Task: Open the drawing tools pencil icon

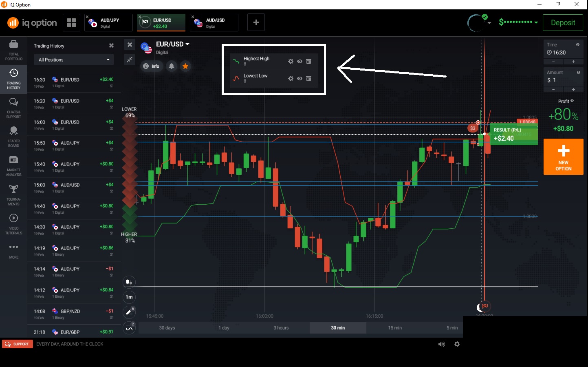Action: (129, 312)
